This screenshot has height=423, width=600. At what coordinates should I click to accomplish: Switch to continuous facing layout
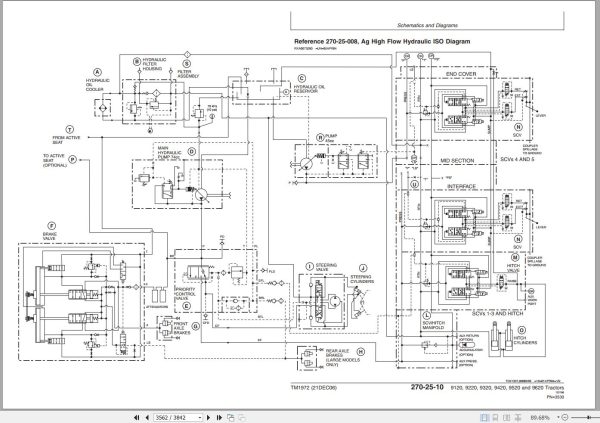[518, 417]
